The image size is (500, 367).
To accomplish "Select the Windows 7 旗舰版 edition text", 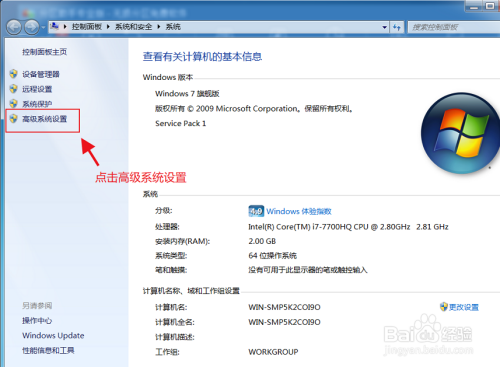I will [x=187, y=94].
